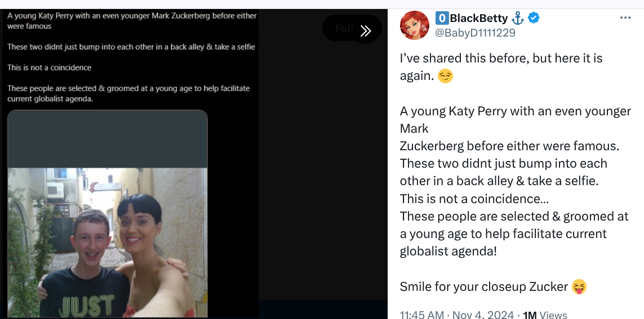Click the anchor emoji beside BlackBetty
The image size is (644, 319).
pyautogui.click(x=518, y=18)
